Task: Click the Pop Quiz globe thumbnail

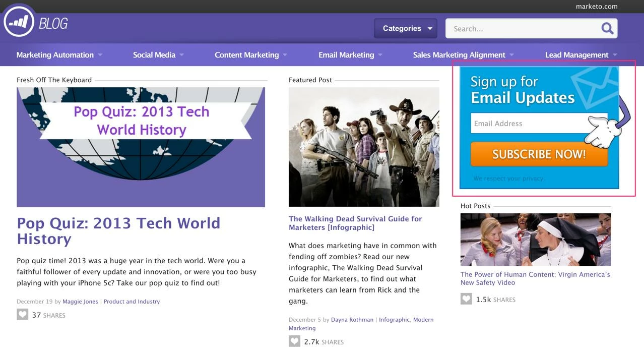Action: pyautogui.click(x=141, y=147)
